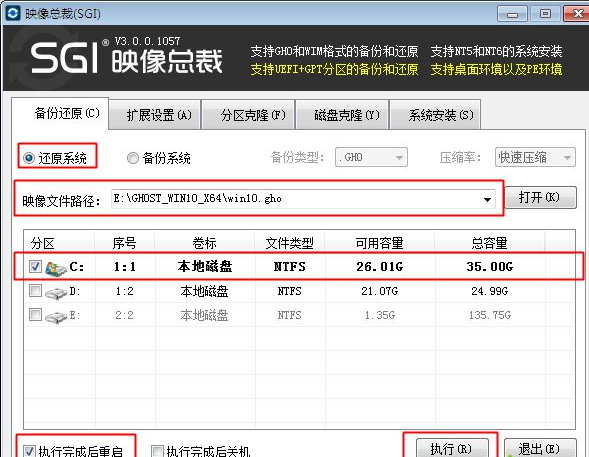The height and width of the screenshot is (457, 589).
Task: Click the 打开(K) button
Action: click(540, 197)
